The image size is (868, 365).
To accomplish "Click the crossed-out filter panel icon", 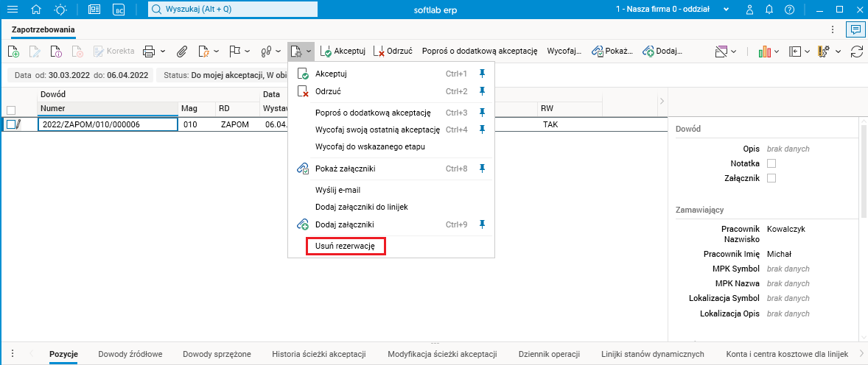I will 721,52.
